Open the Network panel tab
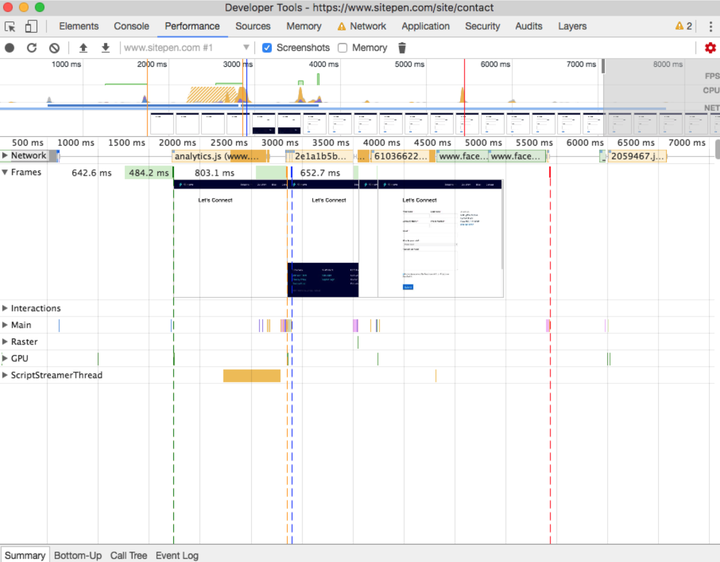This screenshot has height=562, width=720. pyautogui.click(x=362, y=26)
